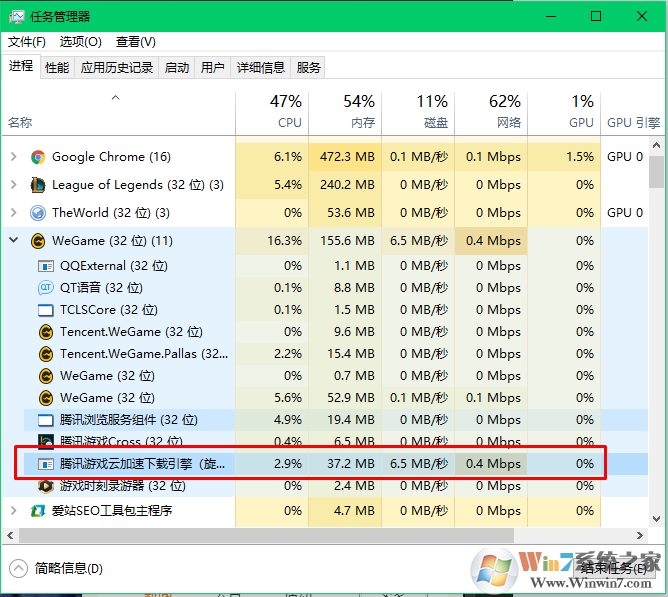The height and width of the screenshot is (597, 668).
Task: Click the TCLSCore process icon
Action: tap(46, 310)
